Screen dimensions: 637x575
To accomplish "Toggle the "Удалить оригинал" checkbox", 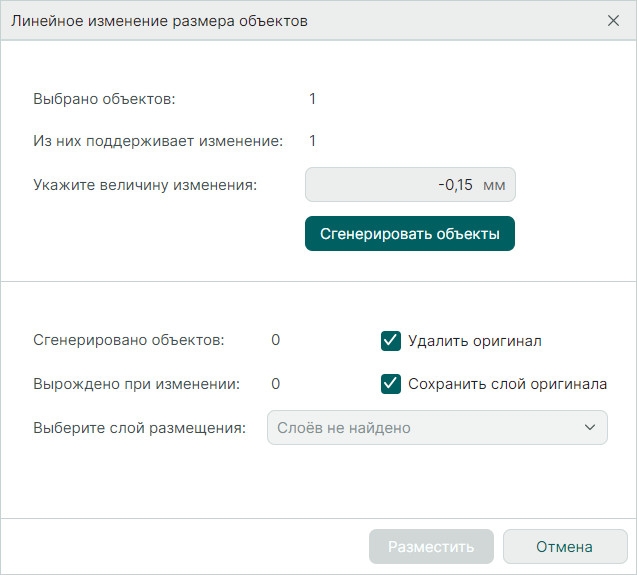I will pos(391,341).
